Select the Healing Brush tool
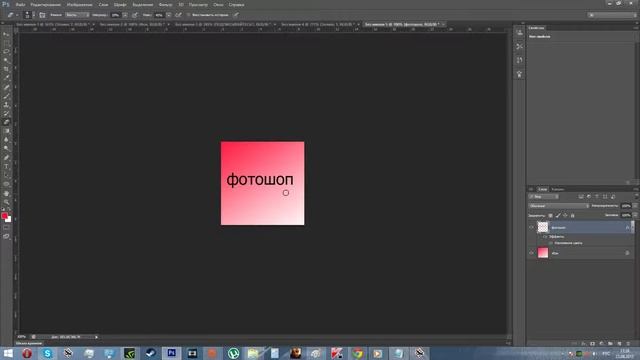The width and height of the screenshot is (640, 360). (6, 87)
